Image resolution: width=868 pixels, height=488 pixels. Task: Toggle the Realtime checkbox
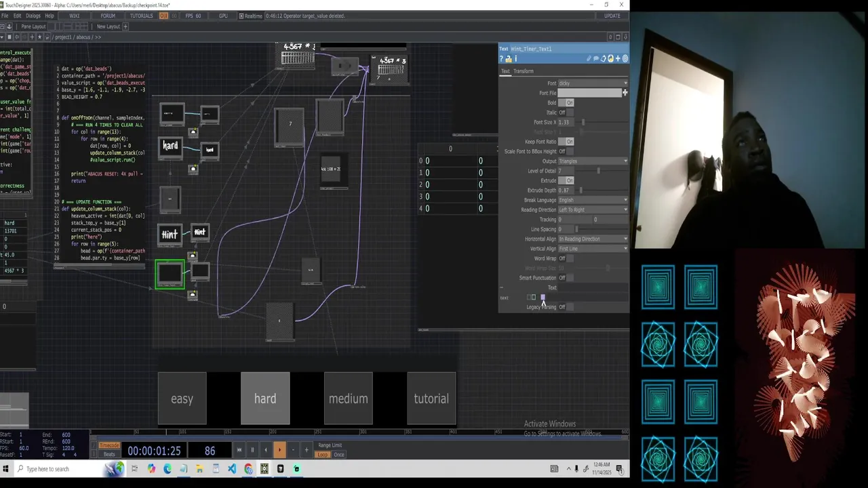pyautogui.click(x=241, y=16)
